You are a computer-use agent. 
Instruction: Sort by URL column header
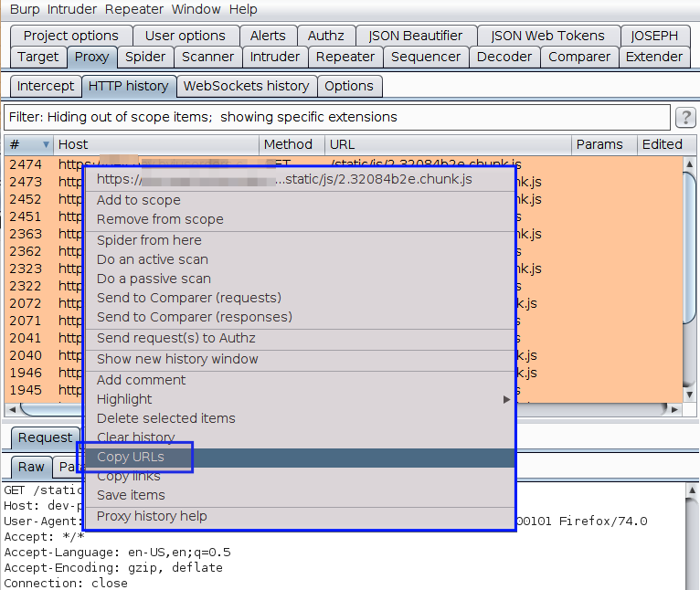pyautogui.click(x=448, y=144)
